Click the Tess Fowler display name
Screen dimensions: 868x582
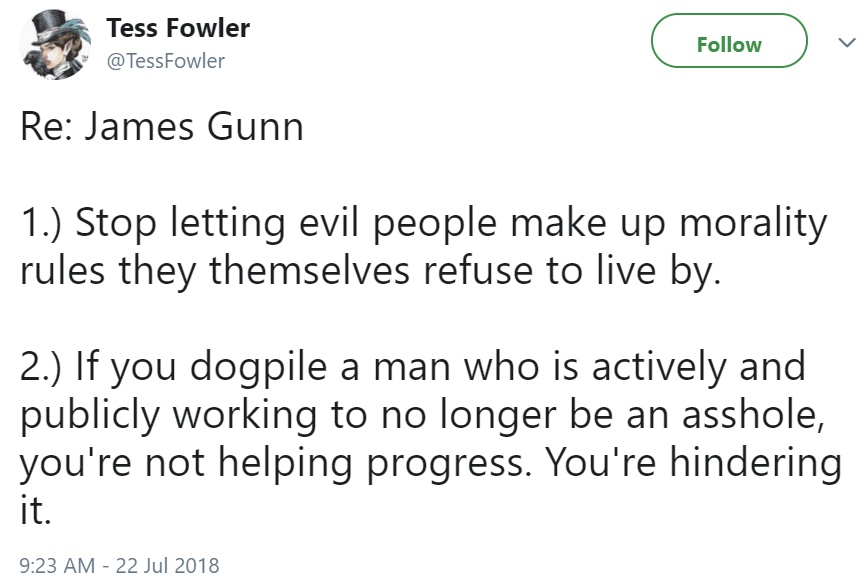(178, 28)
